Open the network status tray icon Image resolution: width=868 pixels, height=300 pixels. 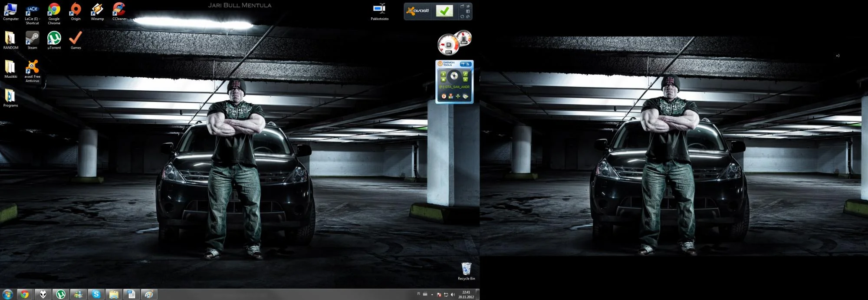446,295
